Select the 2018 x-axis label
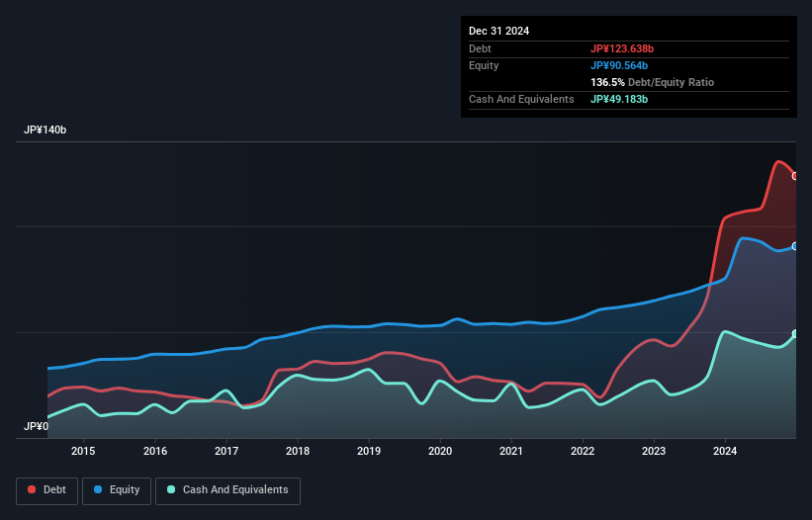 pyautogui.click(x=298, y=451)
